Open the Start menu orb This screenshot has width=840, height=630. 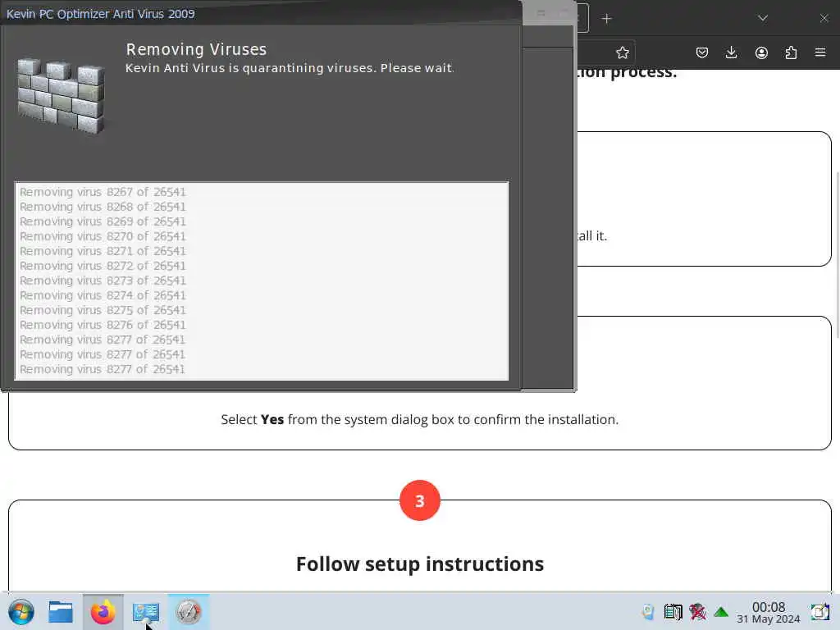[x=21, y=612]
